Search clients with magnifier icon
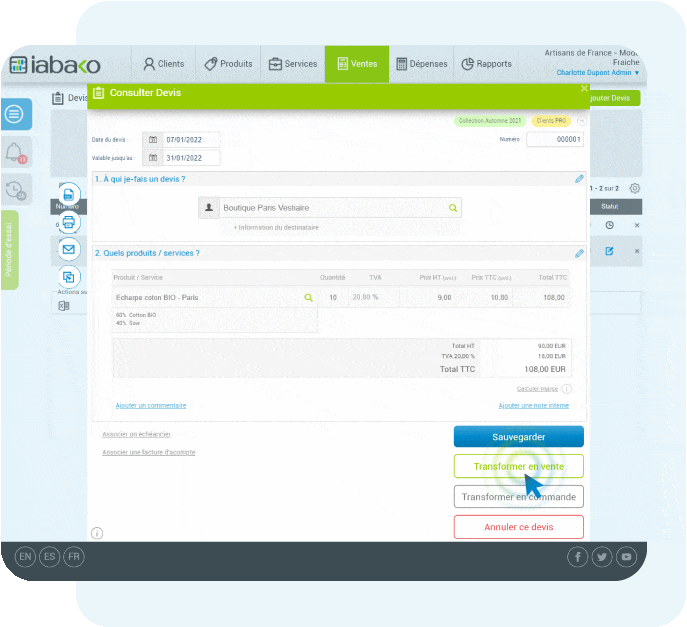 453,208
